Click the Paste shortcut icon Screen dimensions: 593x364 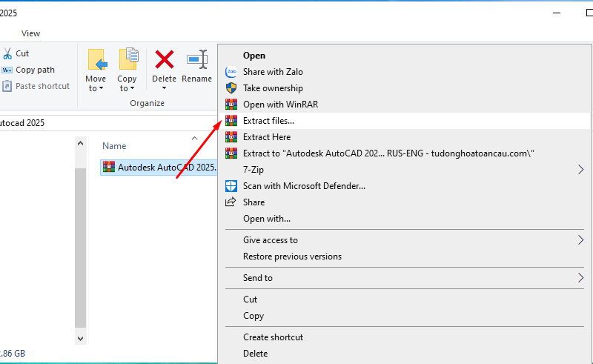click(7, 86)
